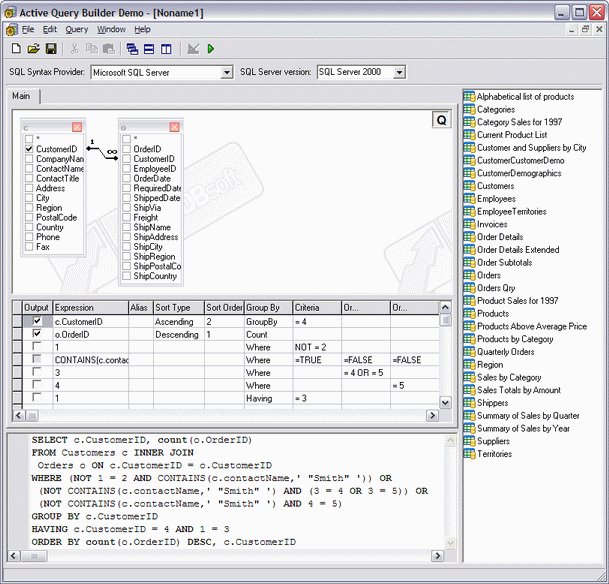Click icon next to Territories entry
609x584 pixels.
(469, 454)
